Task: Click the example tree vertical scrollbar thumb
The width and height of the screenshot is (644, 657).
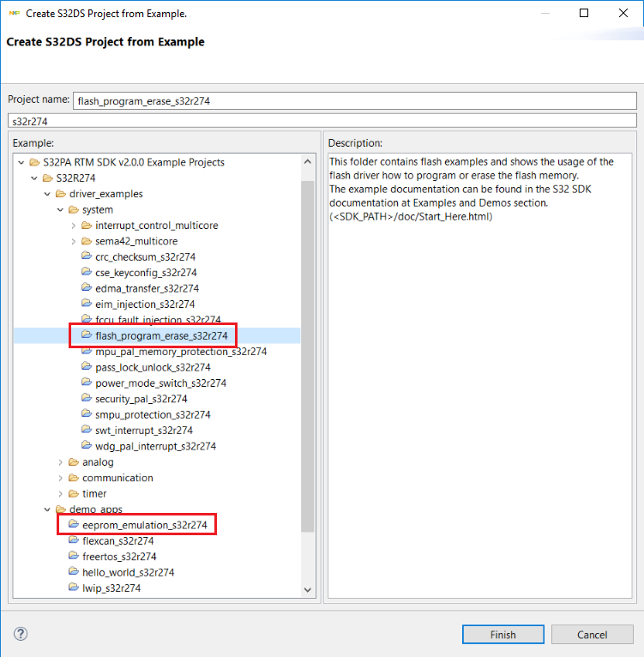Action: pos(308,356)
